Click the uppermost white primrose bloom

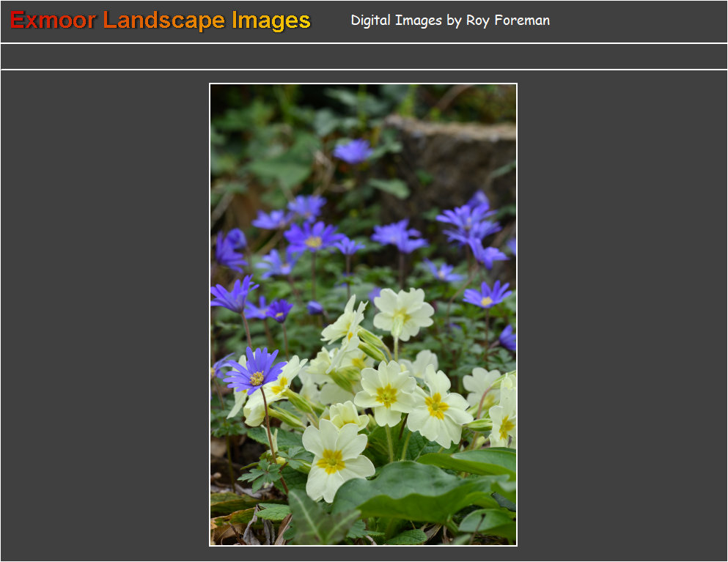point(402,312)
